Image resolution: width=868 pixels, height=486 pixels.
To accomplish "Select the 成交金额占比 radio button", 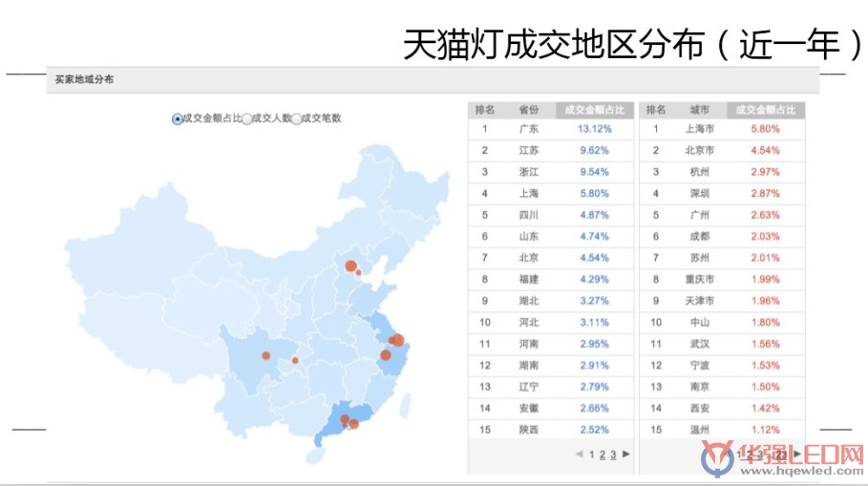I will 178,119.
